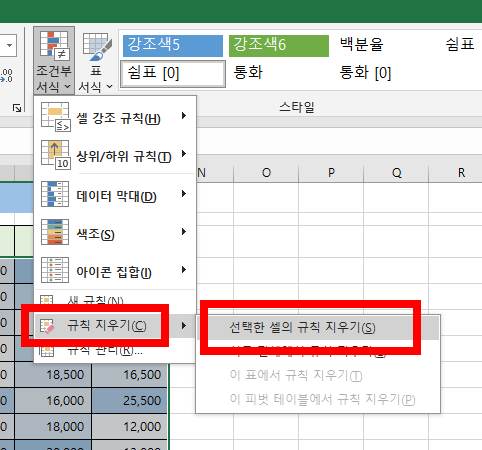Viewport: 482px width, 450px height.
Task: Apply the 백분율 cell style
Action: coord(385,46)
